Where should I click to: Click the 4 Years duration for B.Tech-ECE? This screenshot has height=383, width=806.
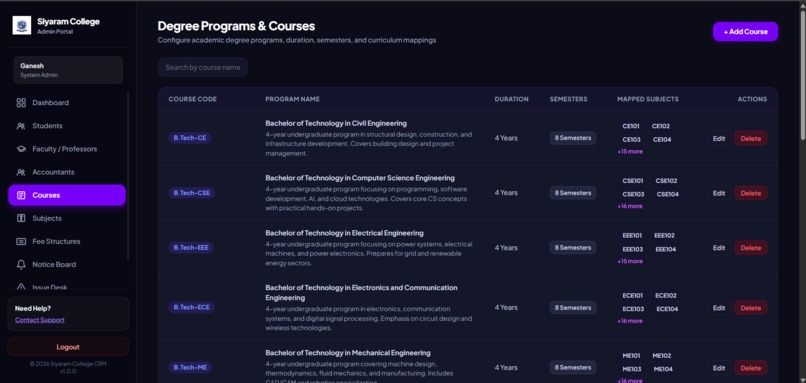click(506, 307)
